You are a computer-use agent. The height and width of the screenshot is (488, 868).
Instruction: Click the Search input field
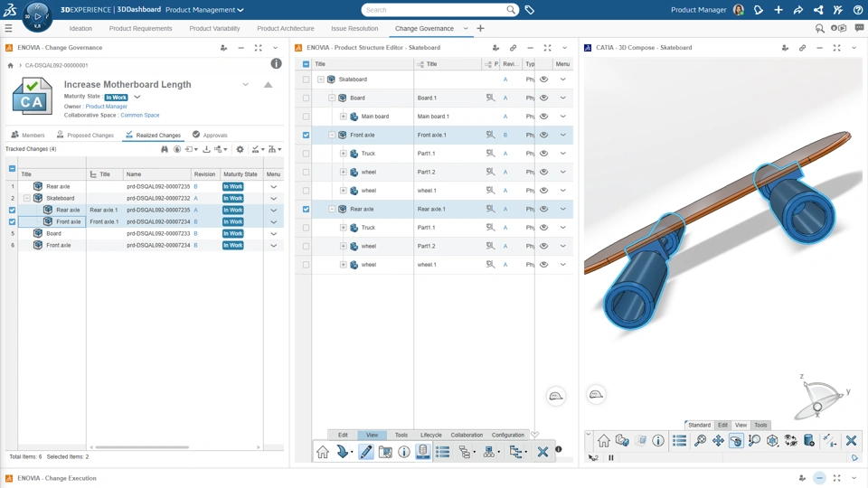435,10
